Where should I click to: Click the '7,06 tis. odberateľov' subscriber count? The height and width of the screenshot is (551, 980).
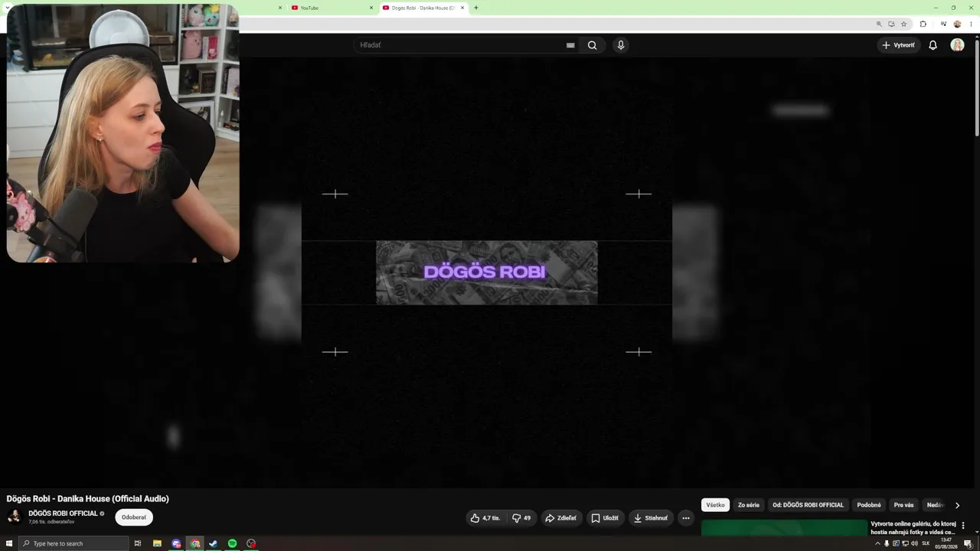click(51, 522)
